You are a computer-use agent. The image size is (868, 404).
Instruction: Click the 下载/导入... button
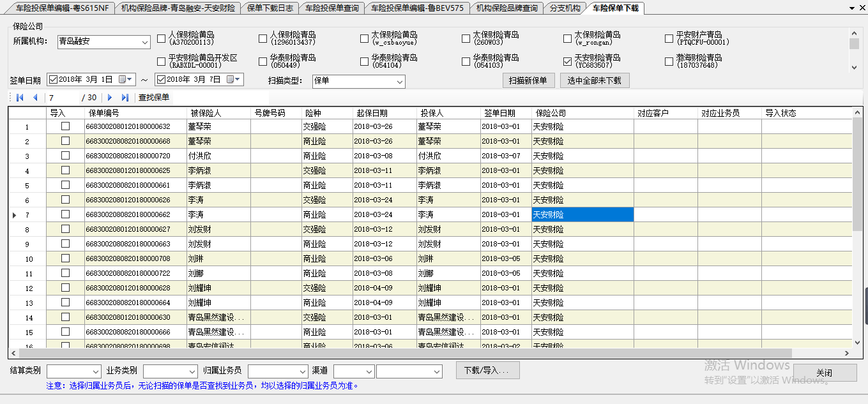pyautogui.click(x=487, y=371)
